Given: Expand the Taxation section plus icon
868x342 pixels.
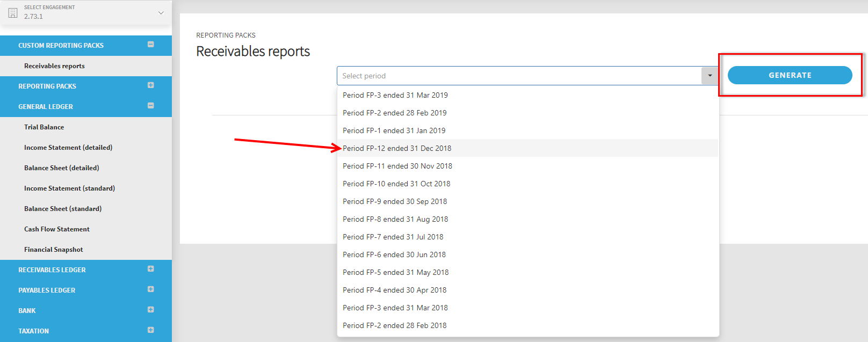Looking at the screenshot, I should [151, 330].
